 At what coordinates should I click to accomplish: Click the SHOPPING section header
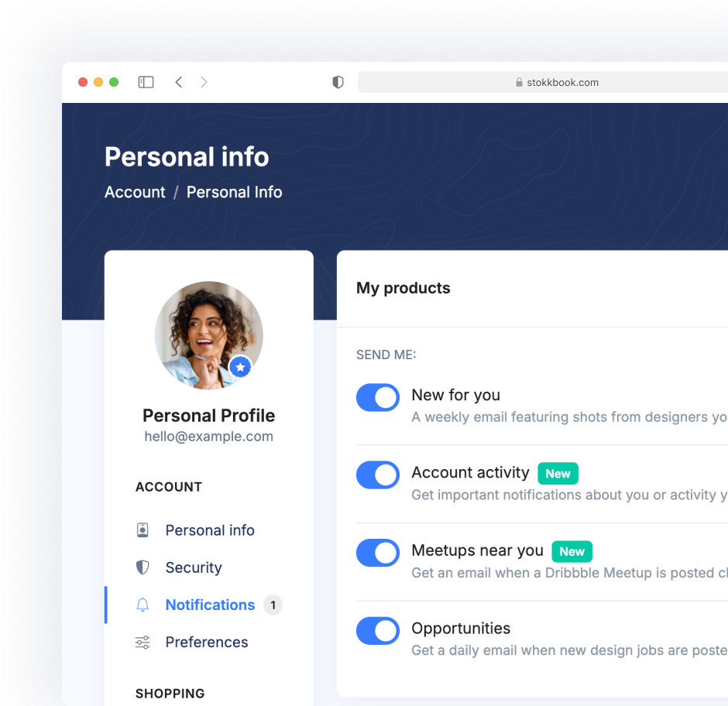coord(170,694)
